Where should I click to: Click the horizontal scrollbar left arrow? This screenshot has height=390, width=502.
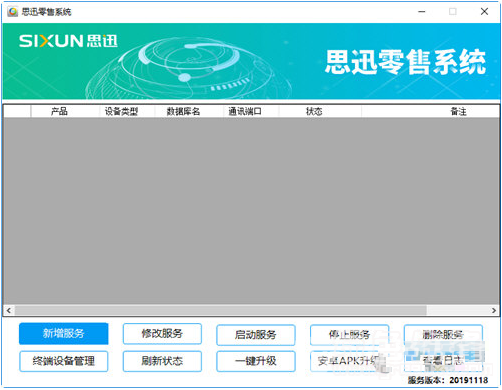(9, 310)
